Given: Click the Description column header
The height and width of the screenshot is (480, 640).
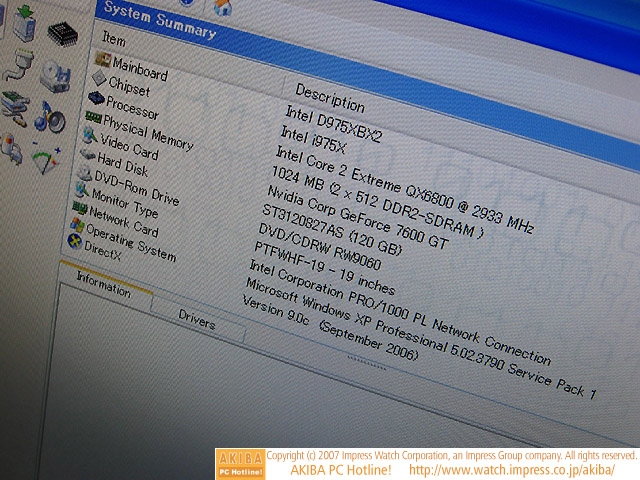Looking at the screenshot, I should click(x=330, y=98).
